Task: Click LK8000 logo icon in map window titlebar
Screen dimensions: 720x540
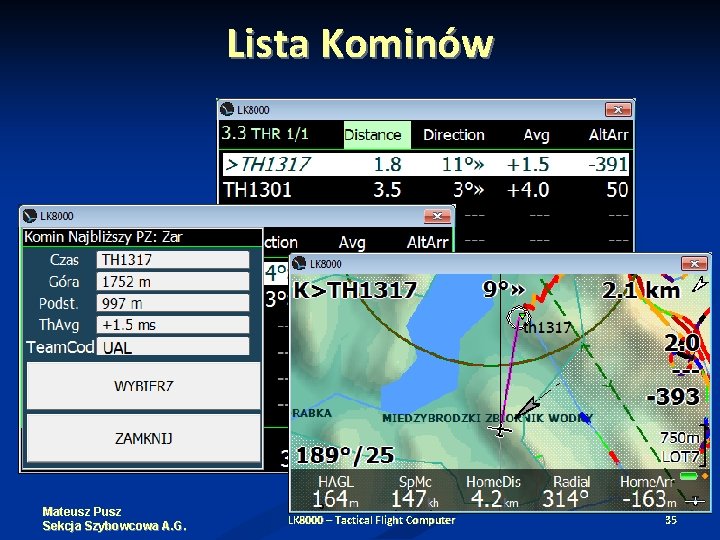Action: pos(299,263)
